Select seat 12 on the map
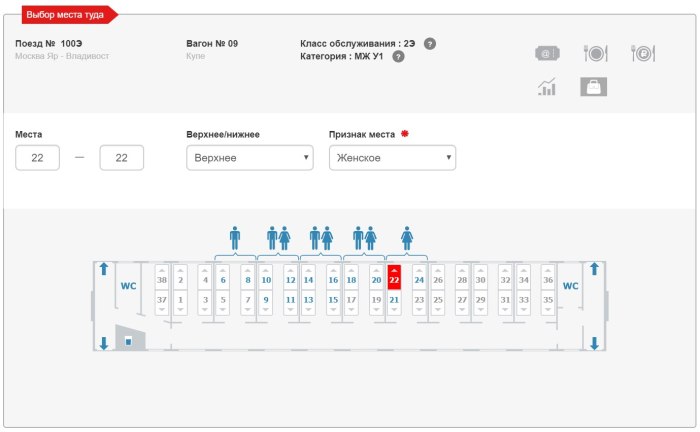This screenshot has width=700, height=432. [291, 277]
